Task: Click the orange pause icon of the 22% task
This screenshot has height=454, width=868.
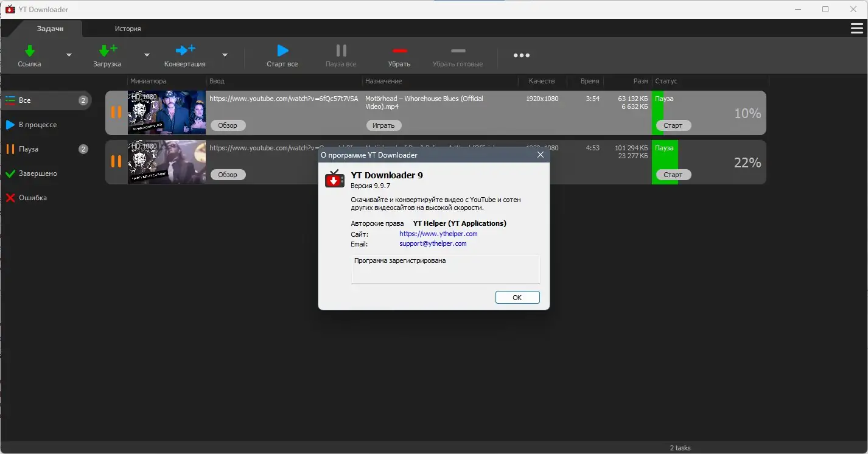Action: coord(116,162)
